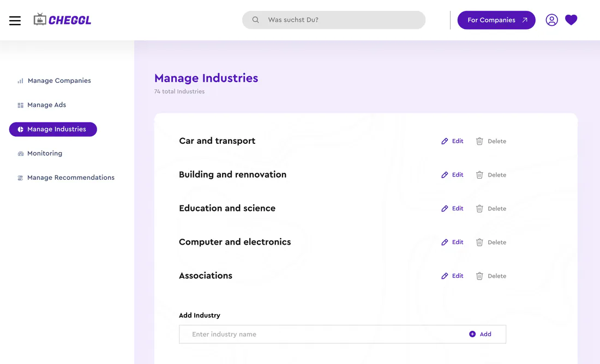Screen dimensions: 600x364
Task: Click pencil icon for Building and rennovation
Action: 445,175
